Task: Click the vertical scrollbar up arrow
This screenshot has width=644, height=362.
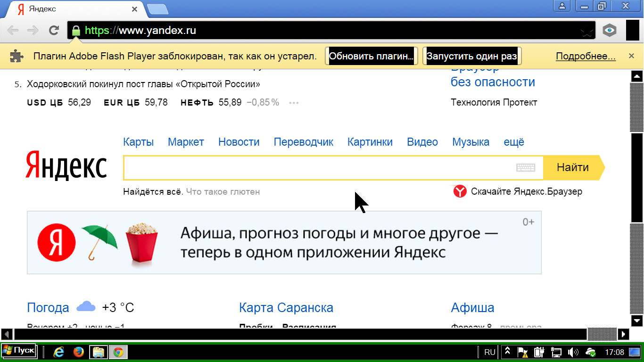Action: 637,76
